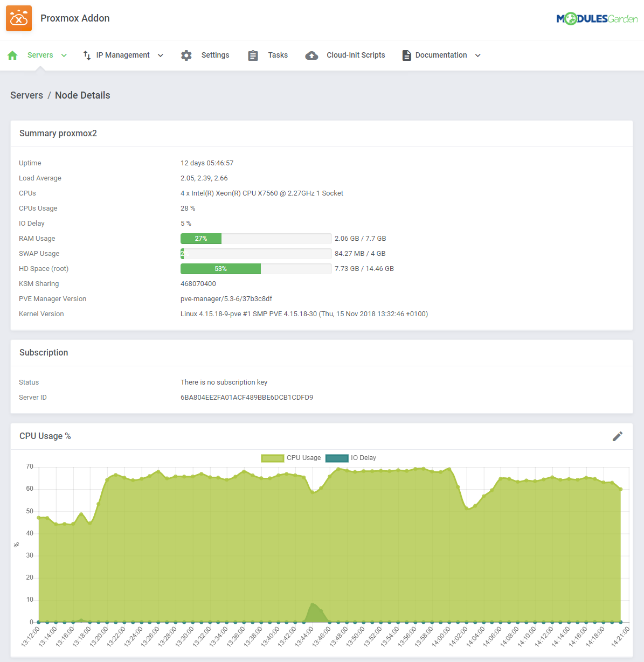Click the first CPU data point at 13:12:00
This screenshot has height=662, width=644.
tap(39, 518)
